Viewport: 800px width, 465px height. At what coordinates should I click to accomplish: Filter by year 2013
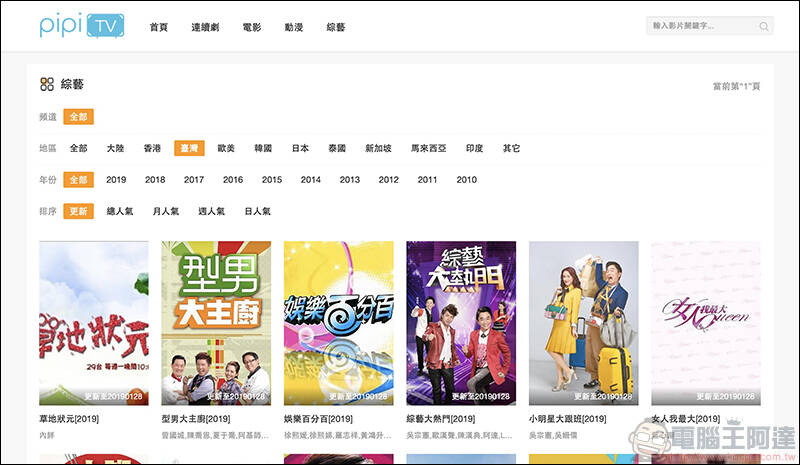click(350, 180)
